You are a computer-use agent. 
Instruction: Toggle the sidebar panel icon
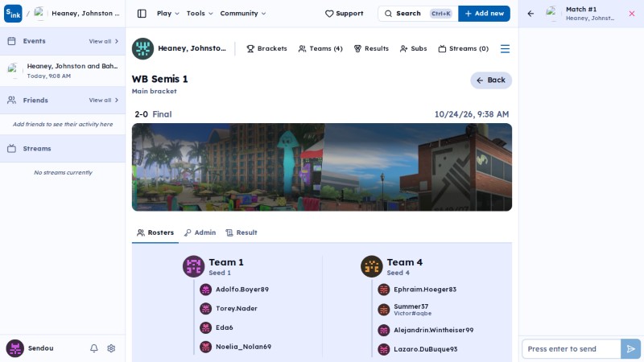click(142, 14)
